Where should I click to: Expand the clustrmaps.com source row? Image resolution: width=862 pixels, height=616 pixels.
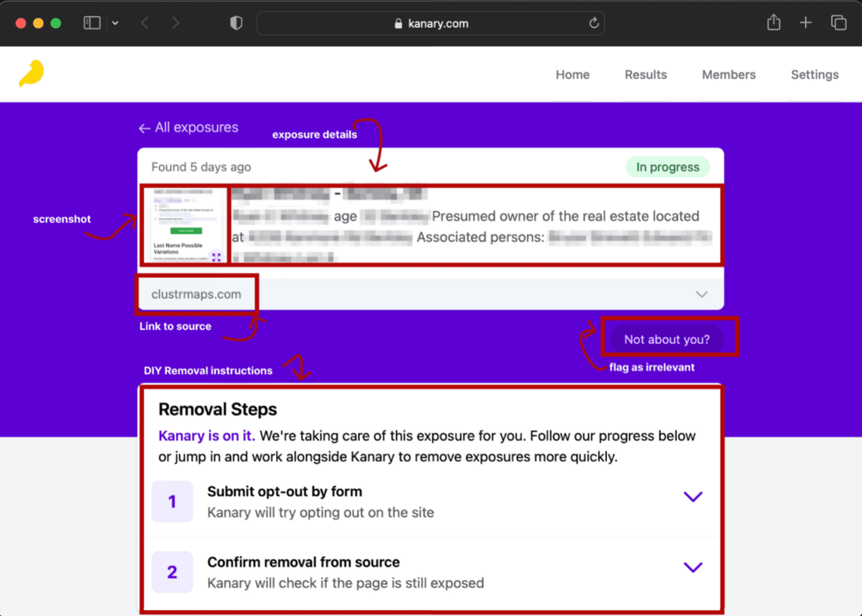tap(702, 294)
